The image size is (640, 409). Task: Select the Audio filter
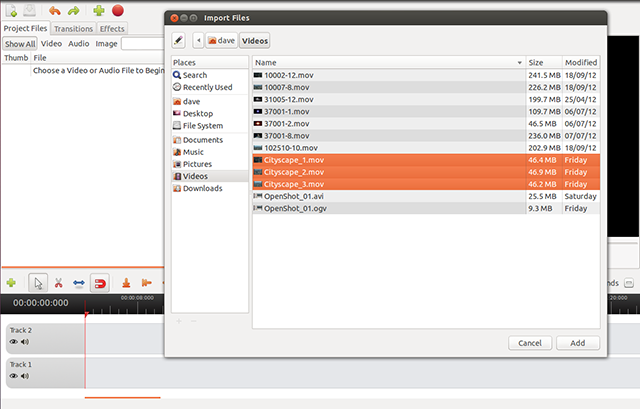pyautogui.click(x=78, y=44)
